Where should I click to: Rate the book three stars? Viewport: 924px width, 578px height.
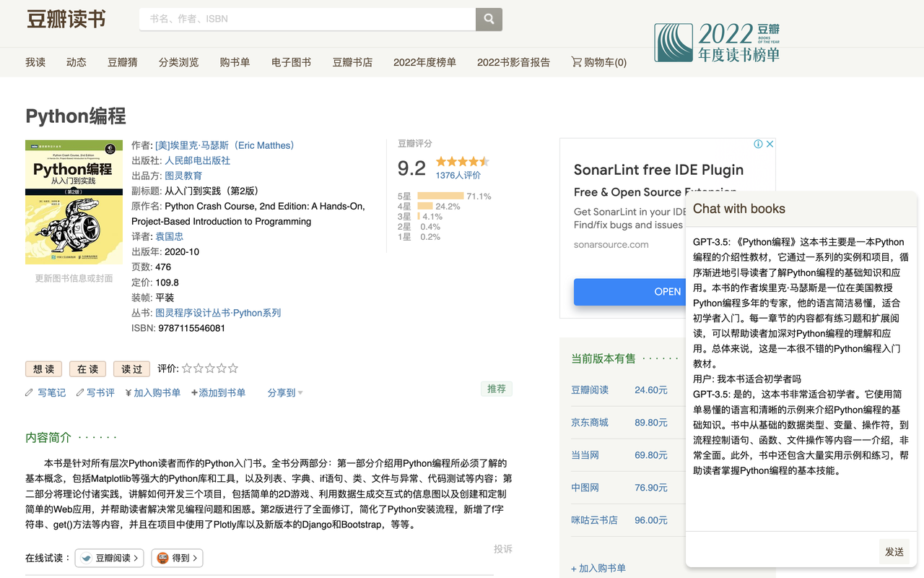point(210,368)
